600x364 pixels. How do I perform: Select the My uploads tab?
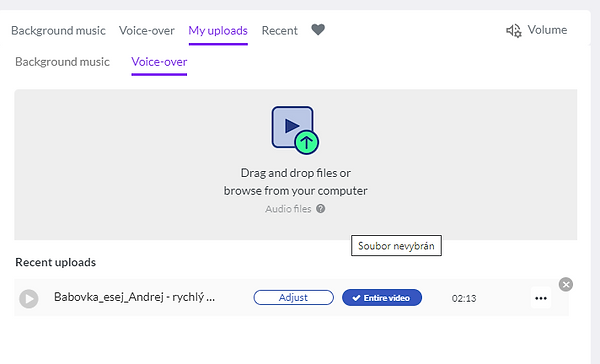218,31
